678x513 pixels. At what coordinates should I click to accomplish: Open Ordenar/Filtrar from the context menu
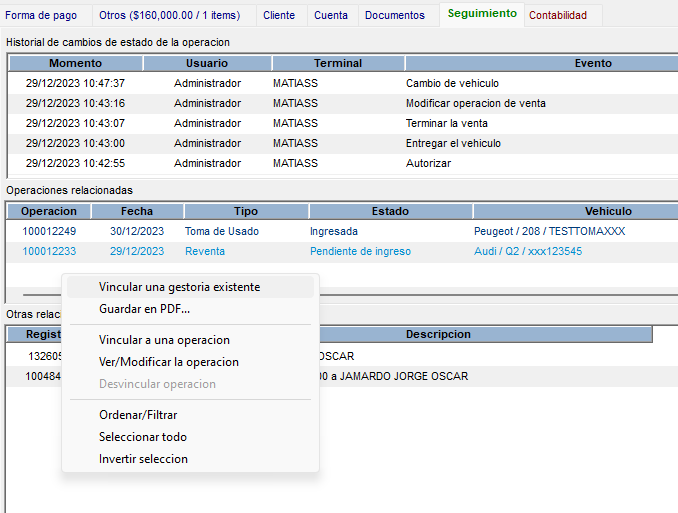pyautogui.click(x=138, y=415)
